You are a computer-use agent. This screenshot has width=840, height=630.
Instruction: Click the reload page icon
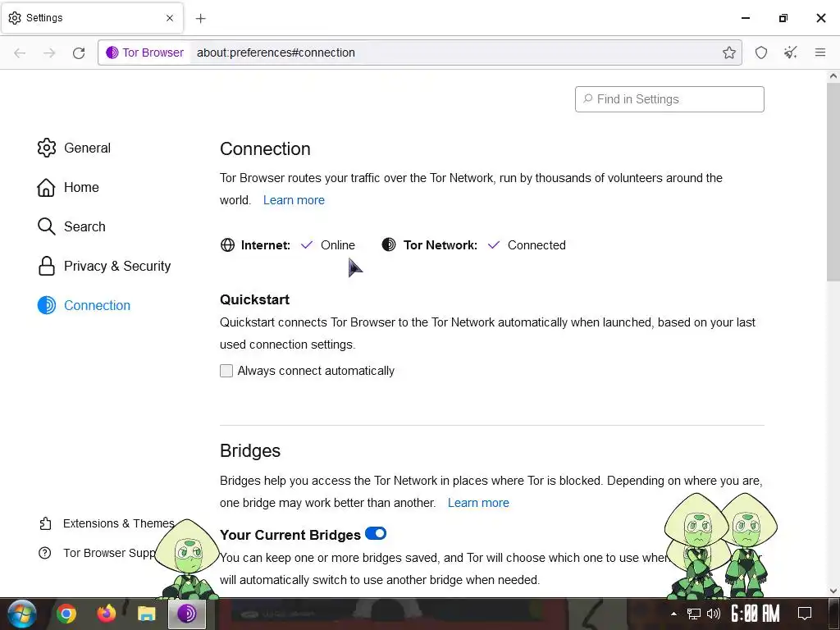79,52
